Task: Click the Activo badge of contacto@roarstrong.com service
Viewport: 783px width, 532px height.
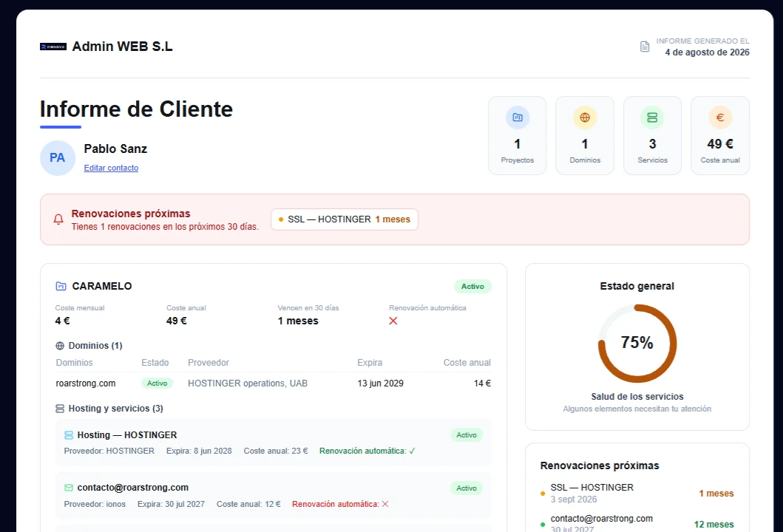Action: click(x=467, y=488)
